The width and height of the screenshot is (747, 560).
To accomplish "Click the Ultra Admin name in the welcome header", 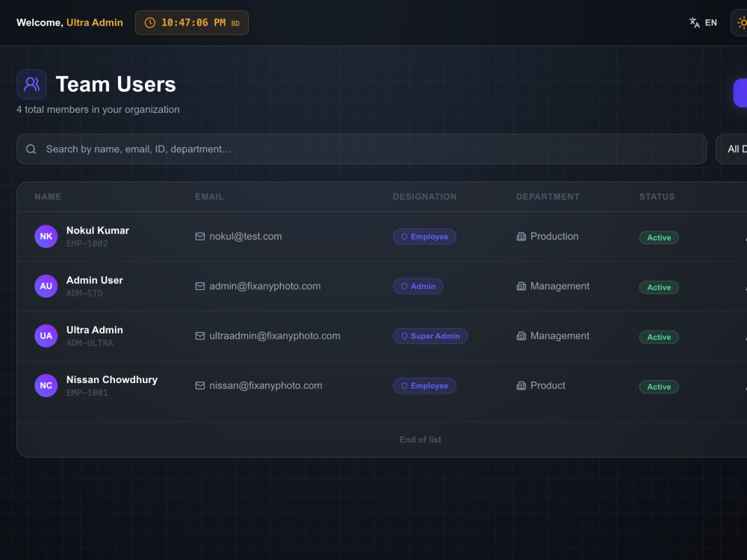I will tap(94, 22).
